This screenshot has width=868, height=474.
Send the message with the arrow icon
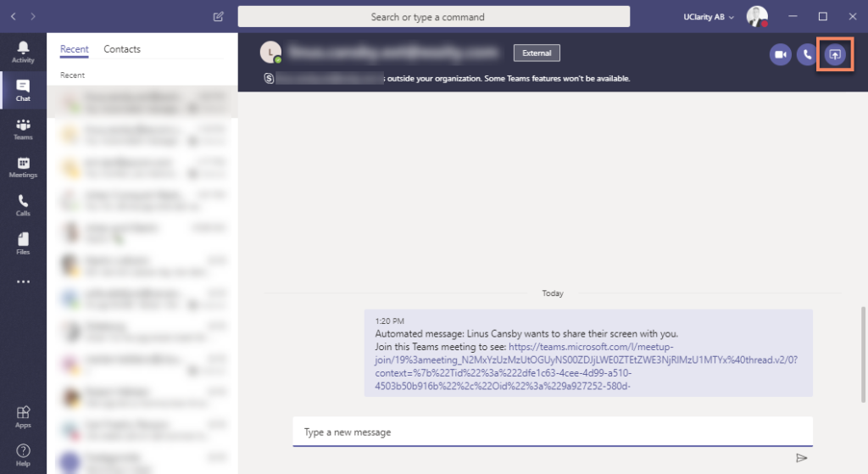[x=801, y=458]
